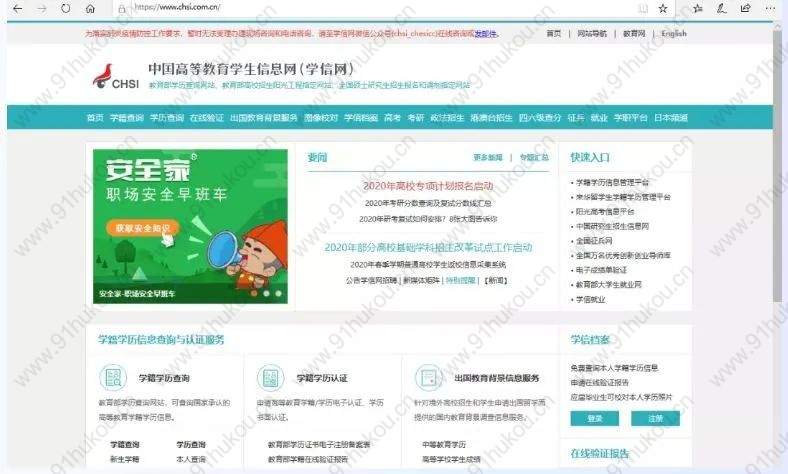Click the 出国教育背景信息服务 service icon
This screenshot has height=474, width=788.
click(x=429, y=377)
